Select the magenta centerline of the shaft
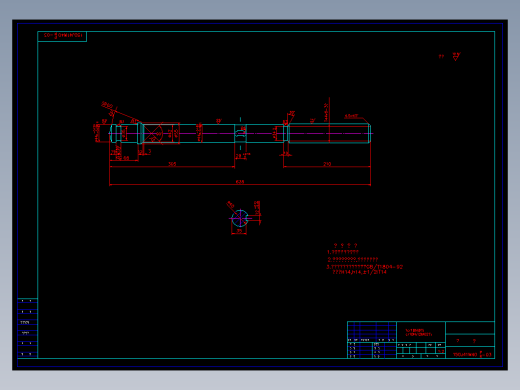This screenshot has height=390, width=520. pos(241,133)
